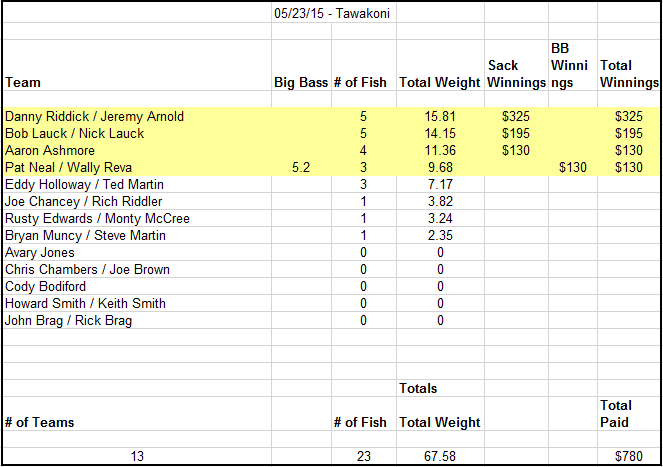Select Pat Neal's $130 BB winnings cell
This screenshot has width=663, height=467.
click(573, 167)
